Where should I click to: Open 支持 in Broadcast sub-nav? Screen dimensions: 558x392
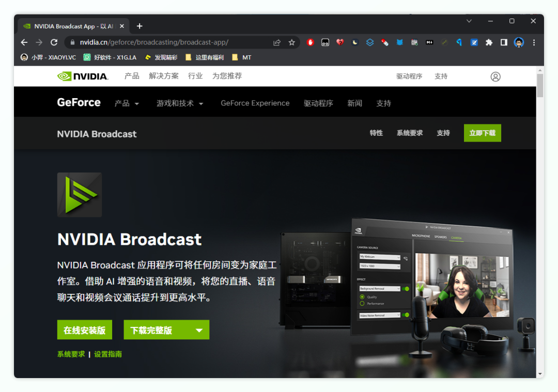(x=443, y=133)
